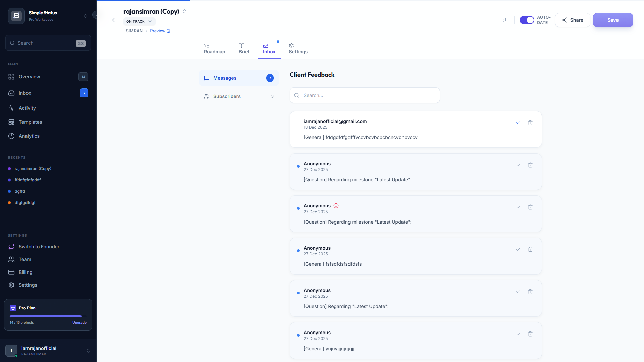Screen dimensions: 644x362
Task: Click the back arrow beside the project title
Action: (x=113, y=20)
